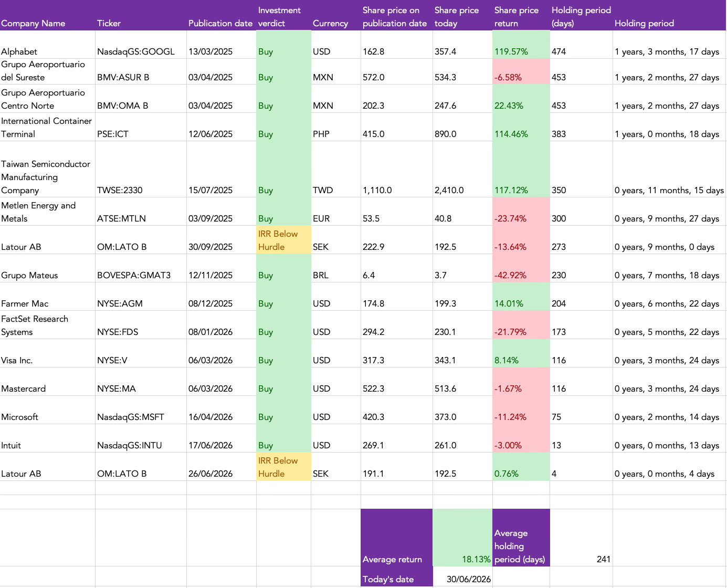Click the share price today 2,410.0 cell
727x588 pixels.
pos(462,169)
